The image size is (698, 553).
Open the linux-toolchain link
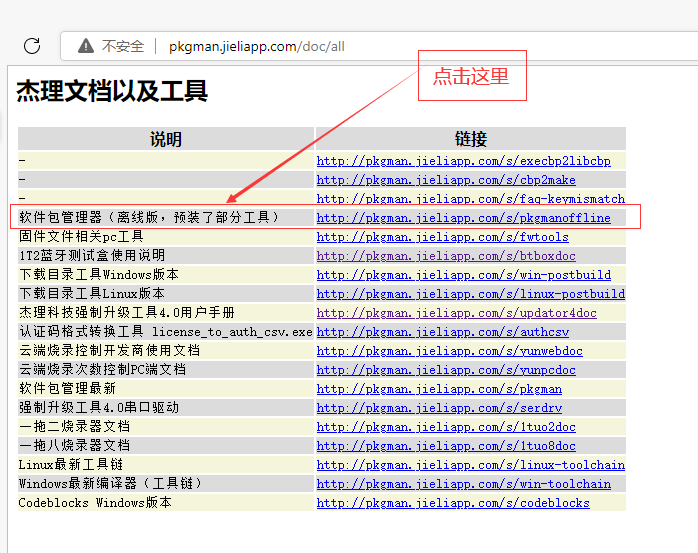pyautogui.click(x=471, y=465)
